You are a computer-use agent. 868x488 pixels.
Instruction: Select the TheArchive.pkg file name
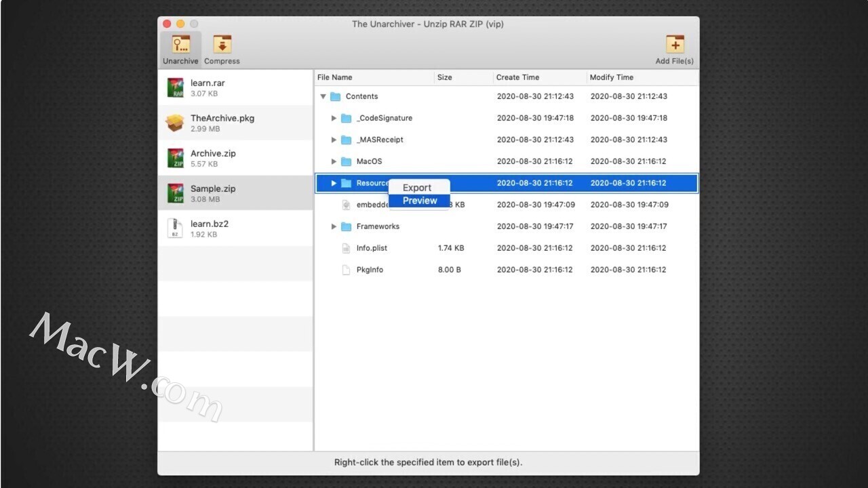click(x=222, y=118)
